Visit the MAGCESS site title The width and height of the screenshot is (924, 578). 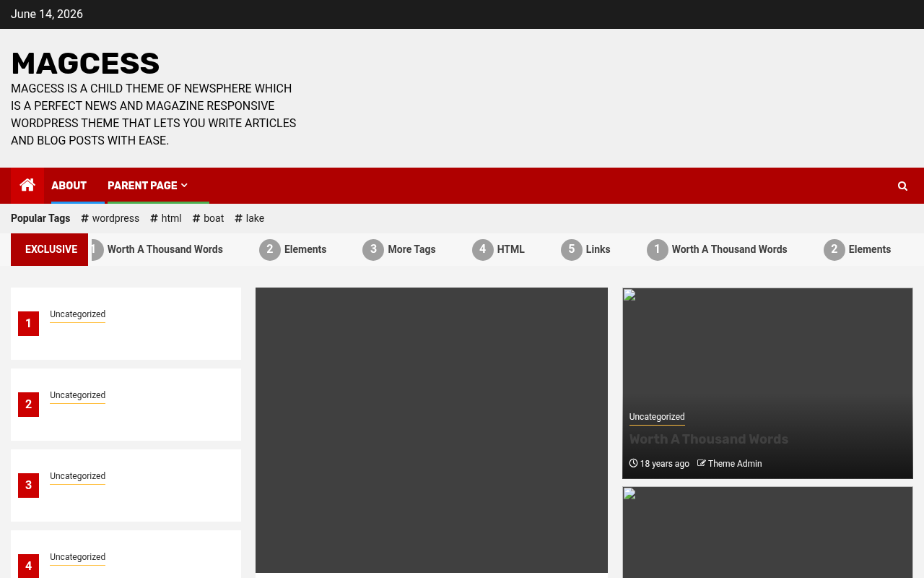[x=85, y=64]
